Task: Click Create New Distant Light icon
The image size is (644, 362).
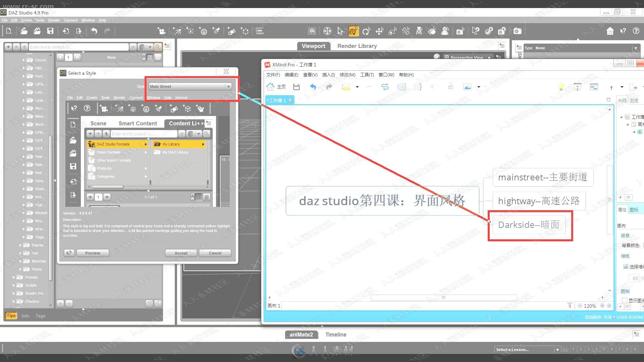Action: click(x=177, y=31)
